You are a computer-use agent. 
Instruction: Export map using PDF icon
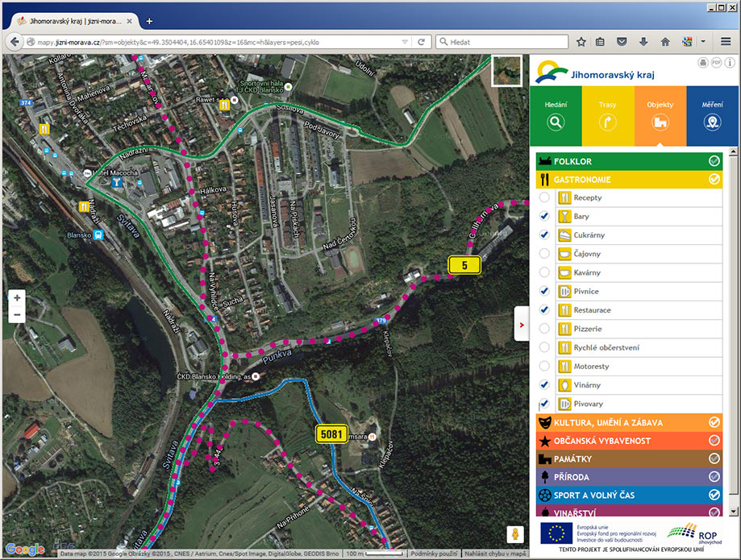(x=717, y=62)
